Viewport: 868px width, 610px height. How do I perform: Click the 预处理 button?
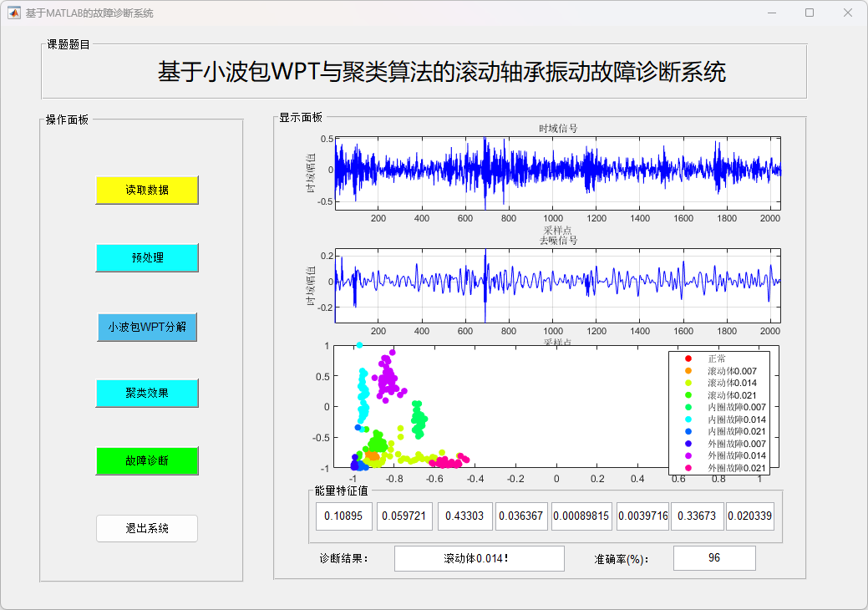[x=147, y=258]
